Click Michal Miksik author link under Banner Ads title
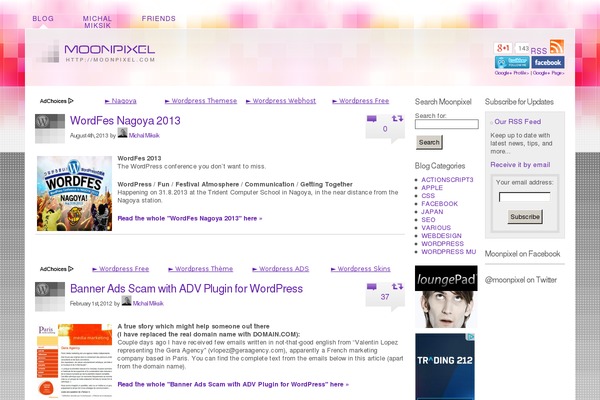The height and width of the screenshot is (400, 600). coord(148,304)
